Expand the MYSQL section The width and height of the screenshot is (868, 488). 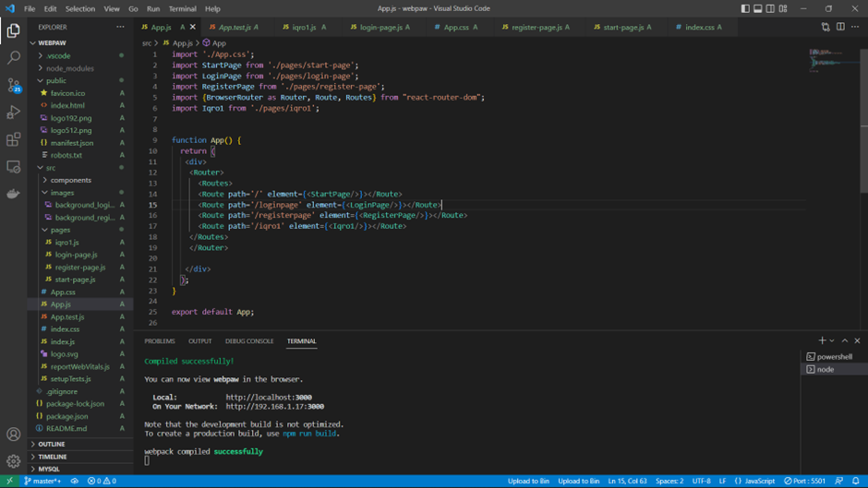80,470
